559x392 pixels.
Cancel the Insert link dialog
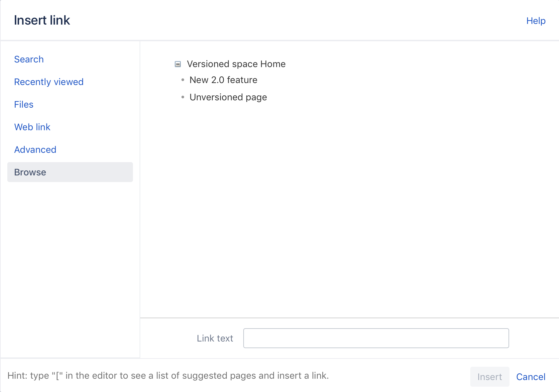530,377
